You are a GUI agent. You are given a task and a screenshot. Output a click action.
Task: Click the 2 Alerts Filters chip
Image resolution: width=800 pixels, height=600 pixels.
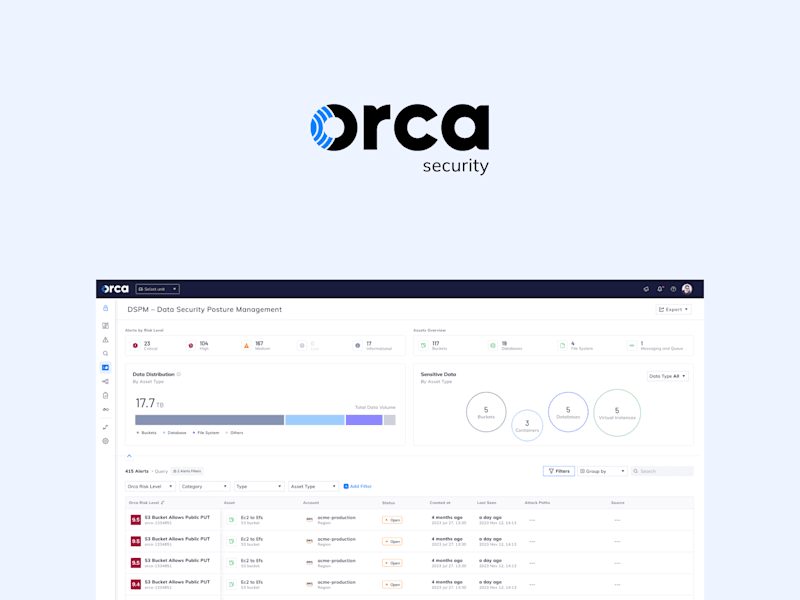point(187,471)
